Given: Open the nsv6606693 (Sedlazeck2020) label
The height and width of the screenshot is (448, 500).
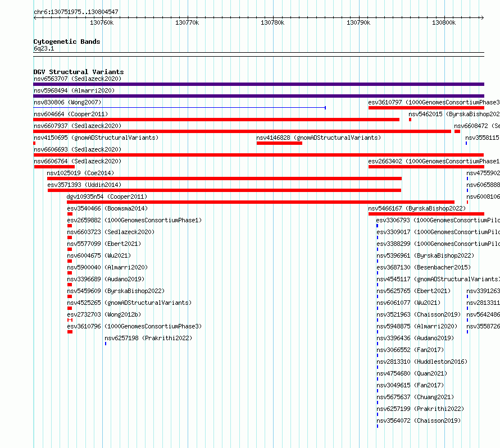Looking at the screenshot, I should (78, 149).
